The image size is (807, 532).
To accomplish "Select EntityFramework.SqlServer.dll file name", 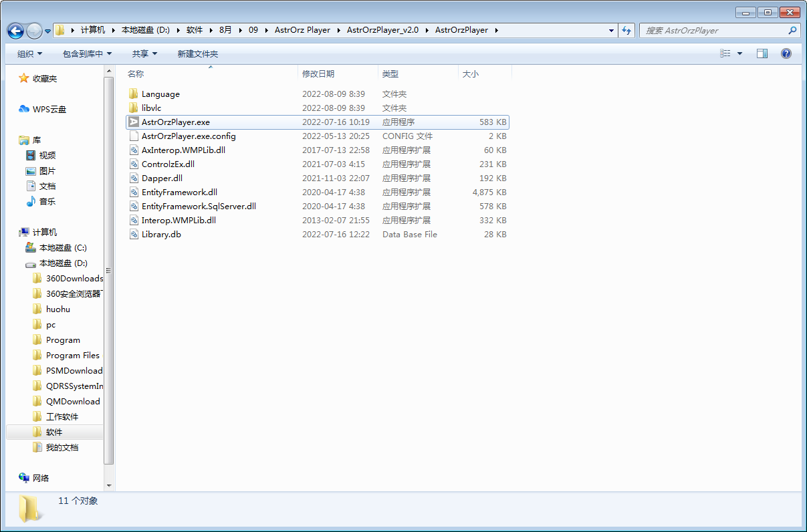I will point(199,207).
